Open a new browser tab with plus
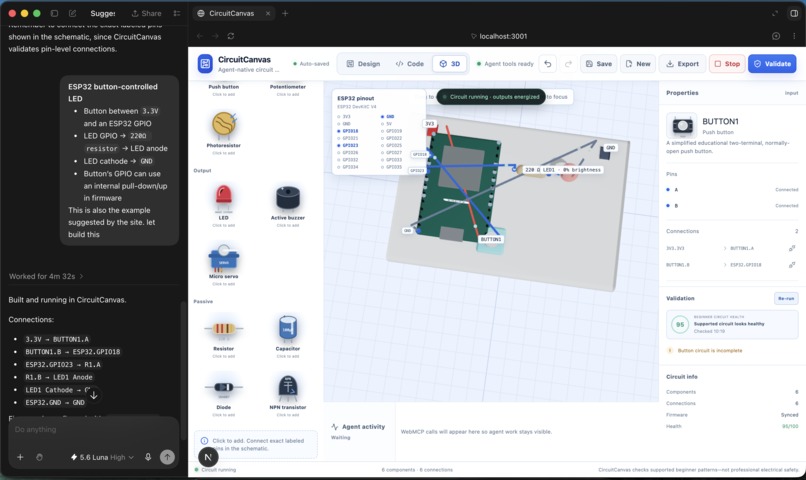This screenshot has width=806, height=480. [x=285, y=13]
